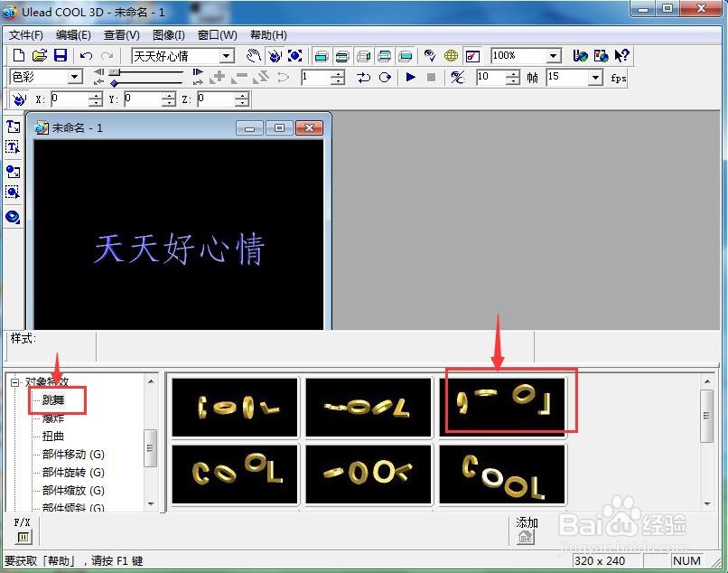Open the 文件(F) menu
This screenshot has width=728, height=573.
click(26, 35)
